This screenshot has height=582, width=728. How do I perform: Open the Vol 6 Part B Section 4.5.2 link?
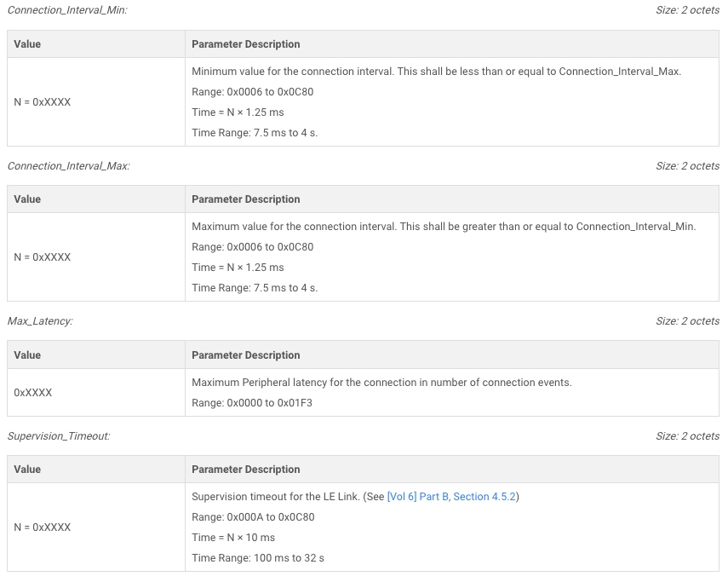tap(451, 497)
